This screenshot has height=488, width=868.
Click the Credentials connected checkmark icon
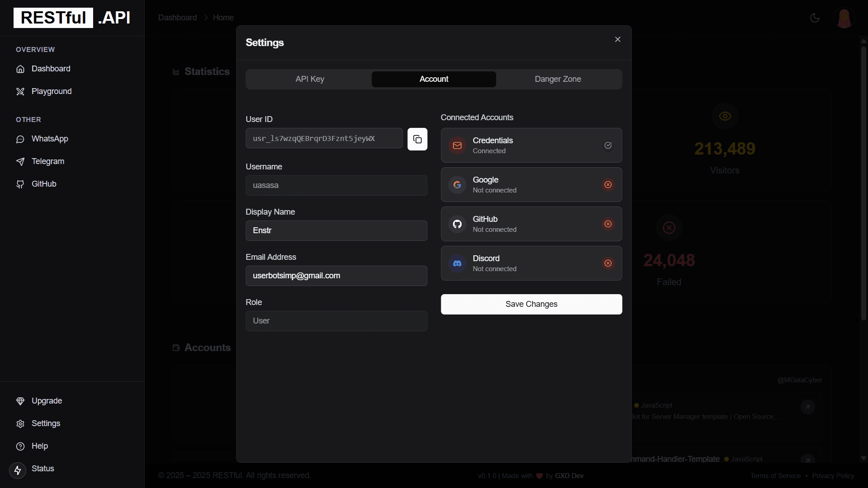tap(608, 145)
